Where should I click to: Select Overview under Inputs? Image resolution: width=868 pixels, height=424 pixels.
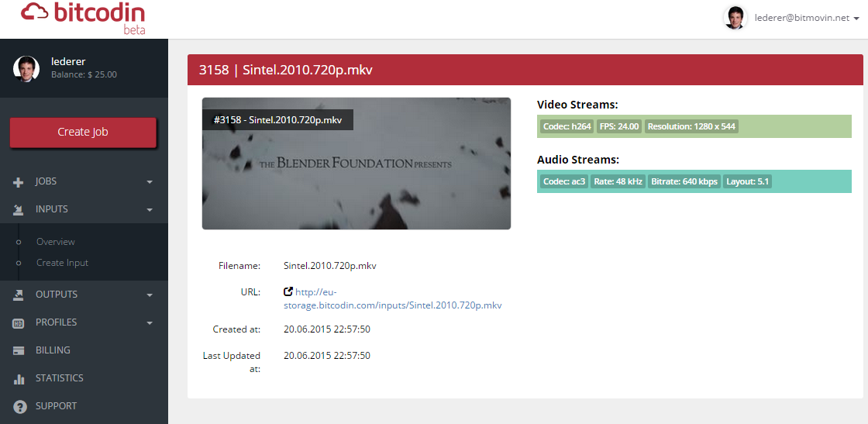pos(55,242)
